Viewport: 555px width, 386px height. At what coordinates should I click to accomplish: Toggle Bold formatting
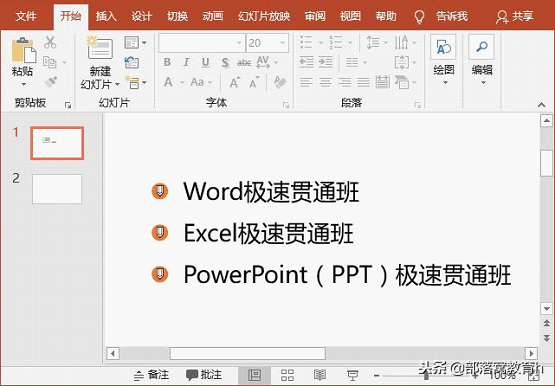[167, 62]
